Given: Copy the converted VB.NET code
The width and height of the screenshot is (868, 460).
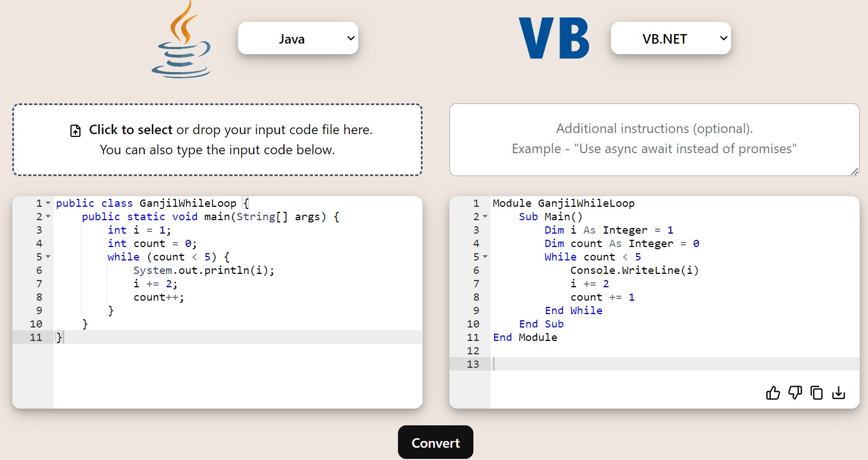Looking at the screenshot, I should (x=817, y=393).
